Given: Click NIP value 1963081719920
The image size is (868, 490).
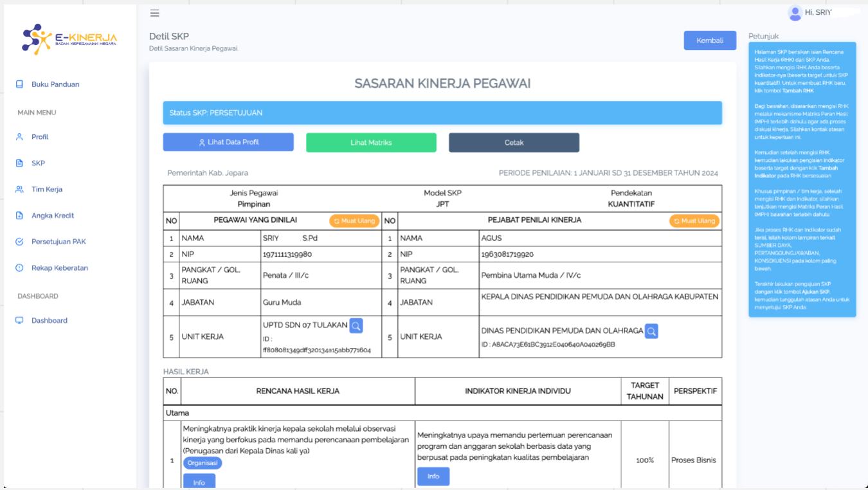Looking at the screenshot, I should point(506,255).
